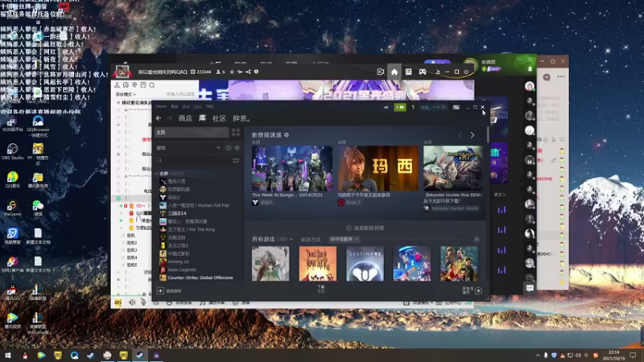This screenshot has width=644, height=362.
Task: Open Monster Hunter Rise DEMO news card
Action: [453, 168]
